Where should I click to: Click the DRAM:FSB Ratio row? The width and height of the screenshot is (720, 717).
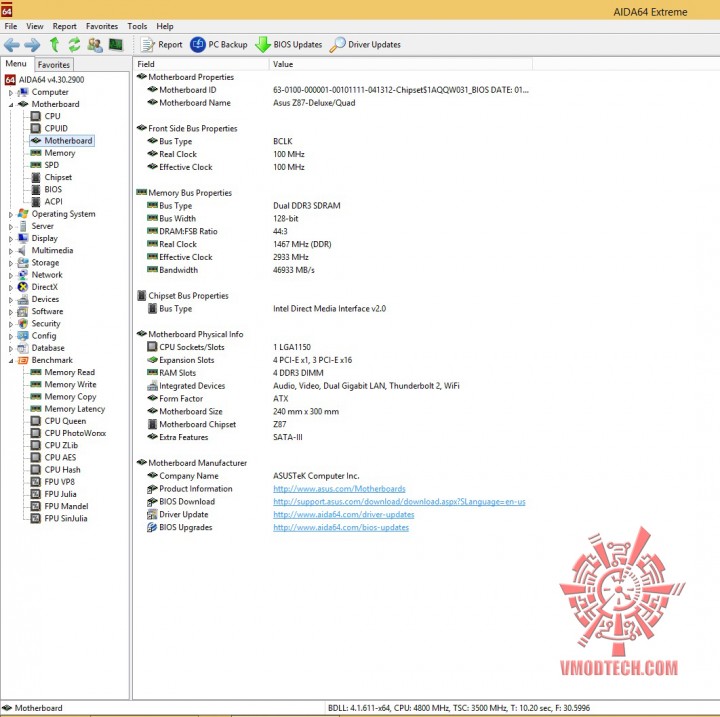tap(218, 231)
